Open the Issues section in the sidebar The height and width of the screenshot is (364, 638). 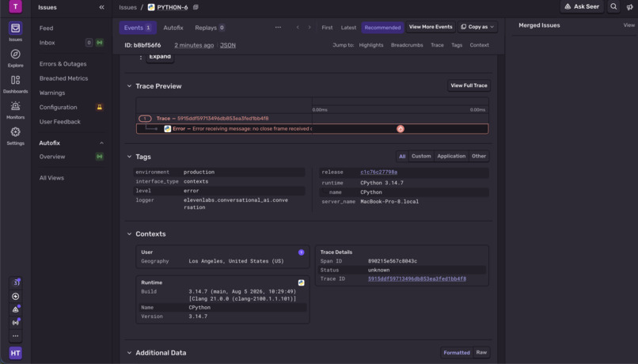[x=16, y=32]
